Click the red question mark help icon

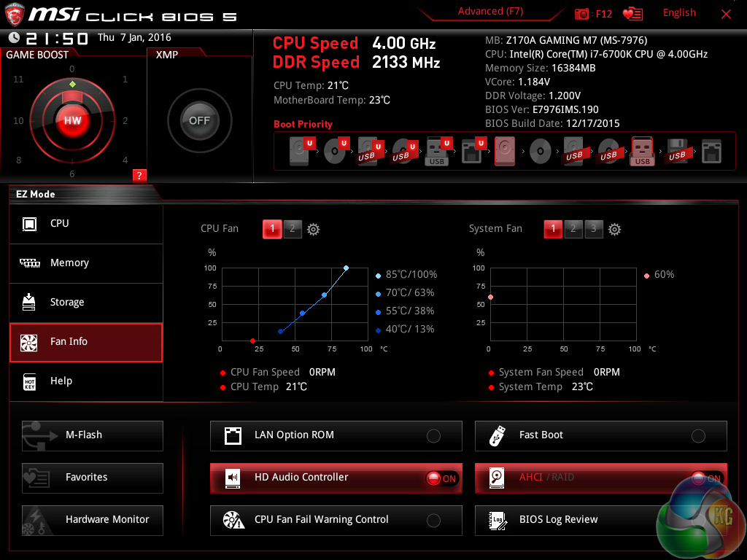pos(139,175)
